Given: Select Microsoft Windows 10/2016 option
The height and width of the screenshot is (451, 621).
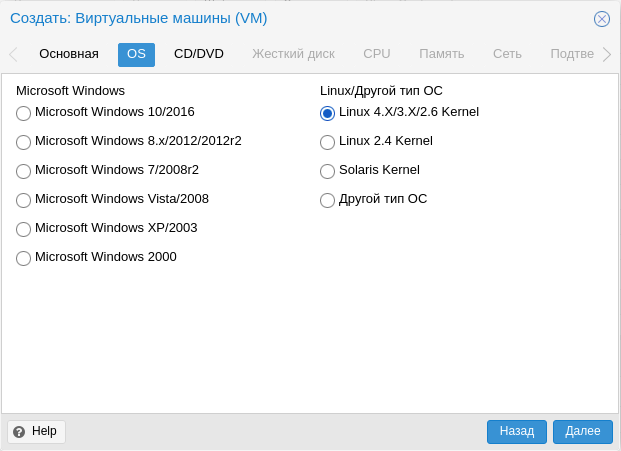Looking at the screenshot, I should (x=23, y=113).
